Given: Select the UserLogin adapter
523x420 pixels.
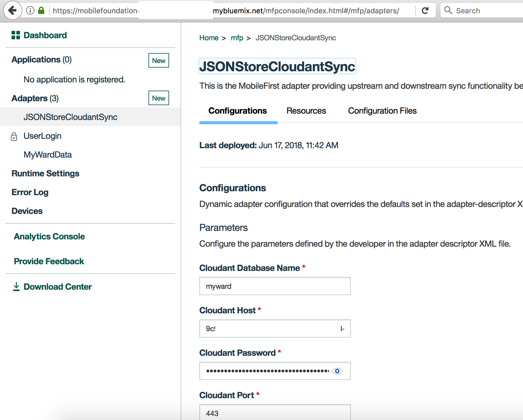Looking at the screenshot, I should [x=42, y=136].
